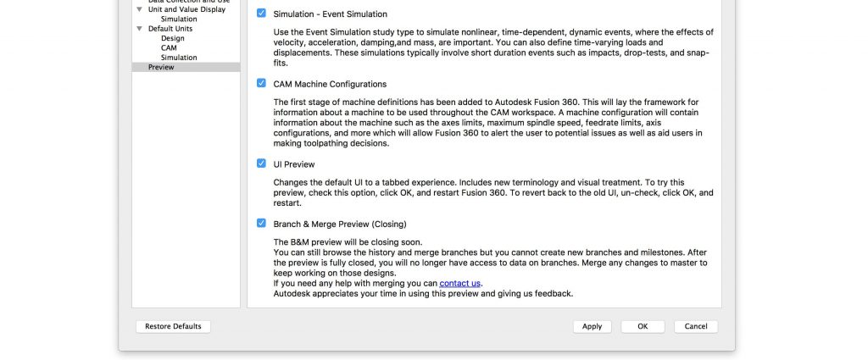This screenshot has height=360, width=868.
Task: Toggle CAM Machine Configurations checkbox
Action: tap(261, 83)
